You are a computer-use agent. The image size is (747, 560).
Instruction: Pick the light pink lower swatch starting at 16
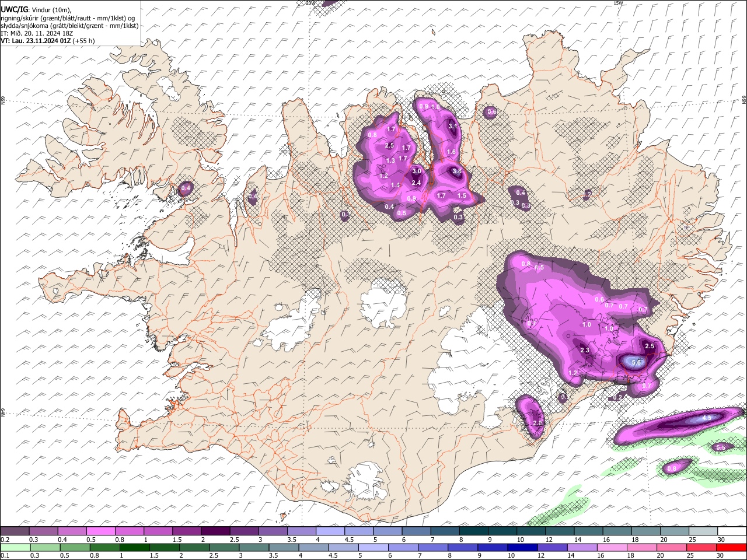click(611, 547)
